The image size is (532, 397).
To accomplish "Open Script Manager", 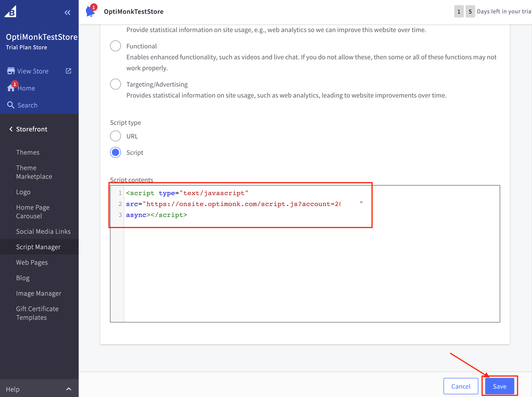I will click(x=38, y=247).
